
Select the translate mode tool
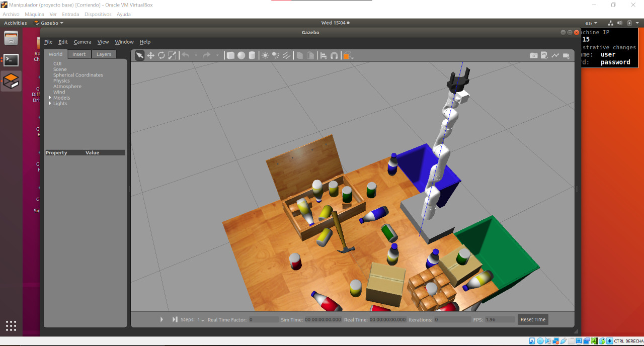150,56
